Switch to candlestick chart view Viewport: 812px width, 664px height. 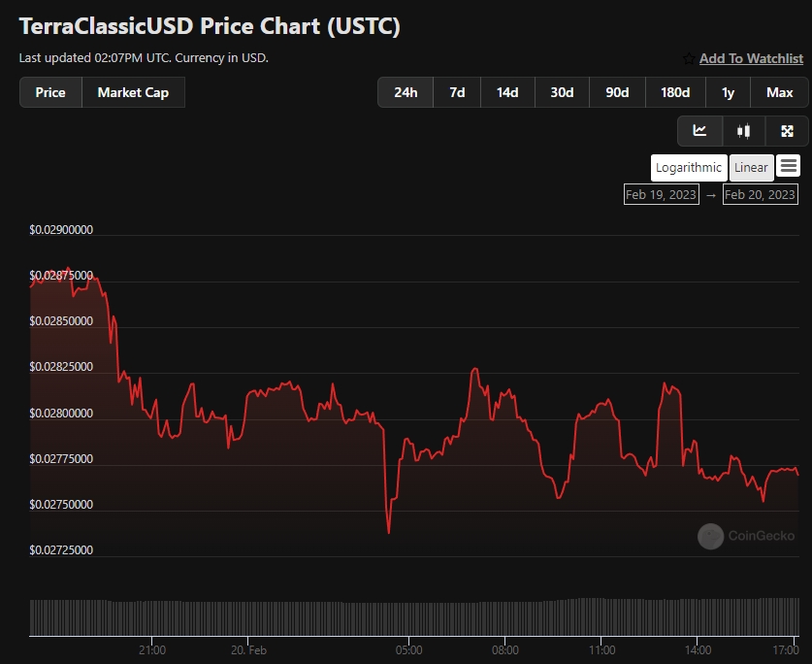[x=744, y=131]
